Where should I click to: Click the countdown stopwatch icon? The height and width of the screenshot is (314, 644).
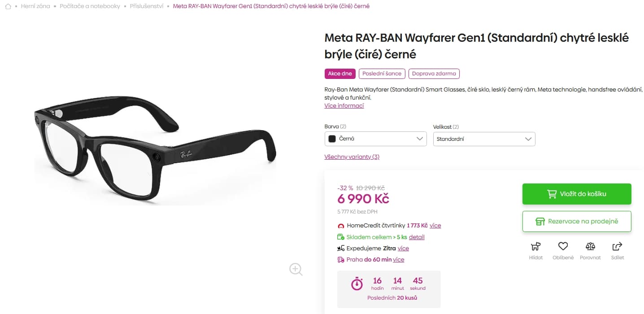click(356, 283)
